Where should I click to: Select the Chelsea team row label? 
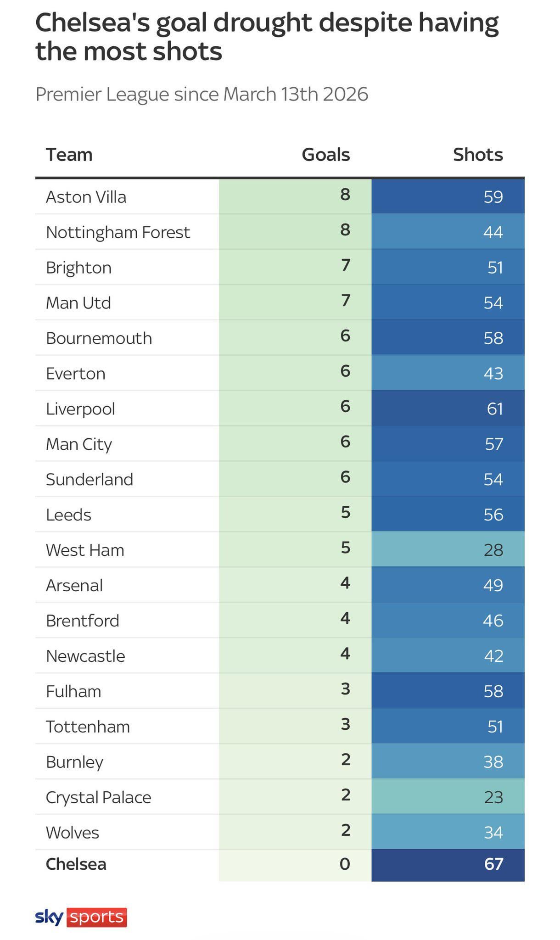[x=76, y=864]
